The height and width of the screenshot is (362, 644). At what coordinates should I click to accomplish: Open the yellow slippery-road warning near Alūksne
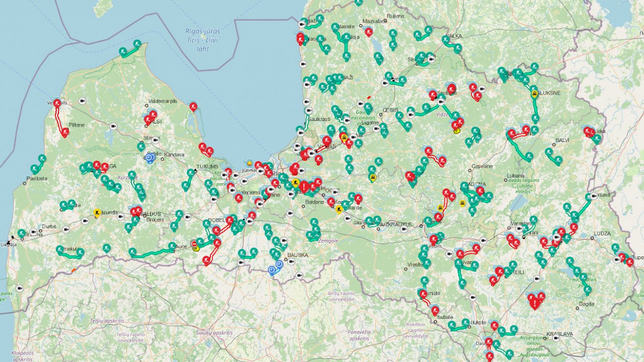pos(535,94)
